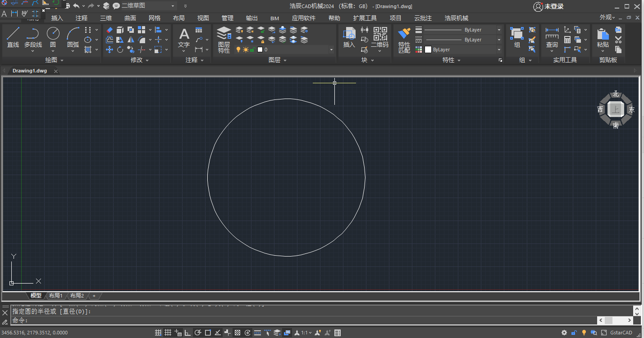The height and width of the screenshot is (338, 644).
Task: Click the white ByLayer color swatch
Action: pos(428,50)
